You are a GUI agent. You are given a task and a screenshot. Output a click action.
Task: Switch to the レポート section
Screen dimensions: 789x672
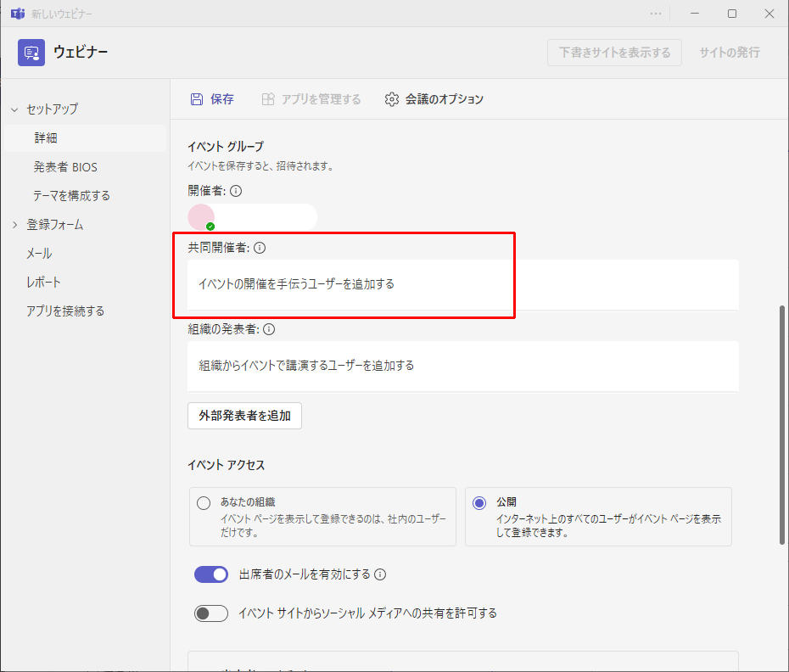(x=41, y=282)
